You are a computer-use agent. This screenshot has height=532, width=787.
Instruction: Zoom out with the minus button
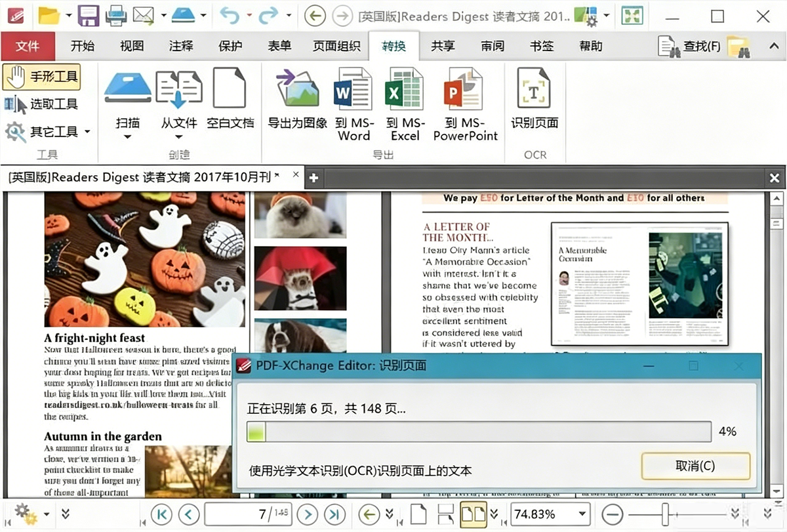click(612, 514)
